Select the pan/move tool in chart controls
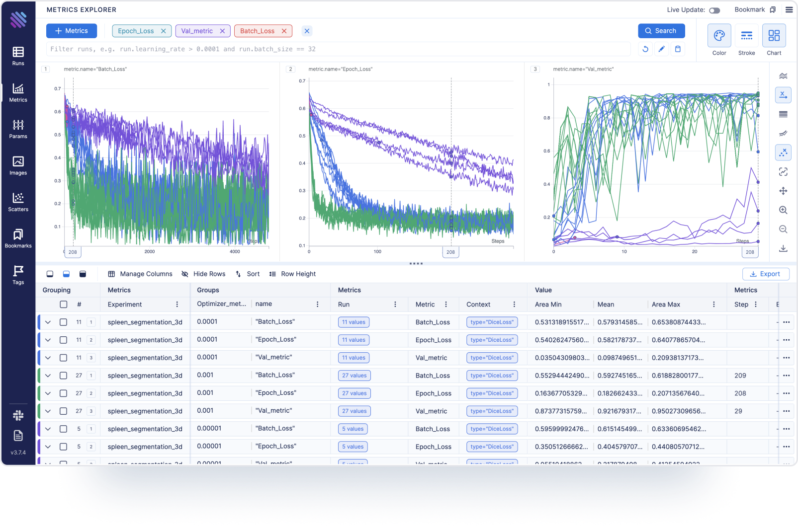The image size is (798, 532). (783, 191)
